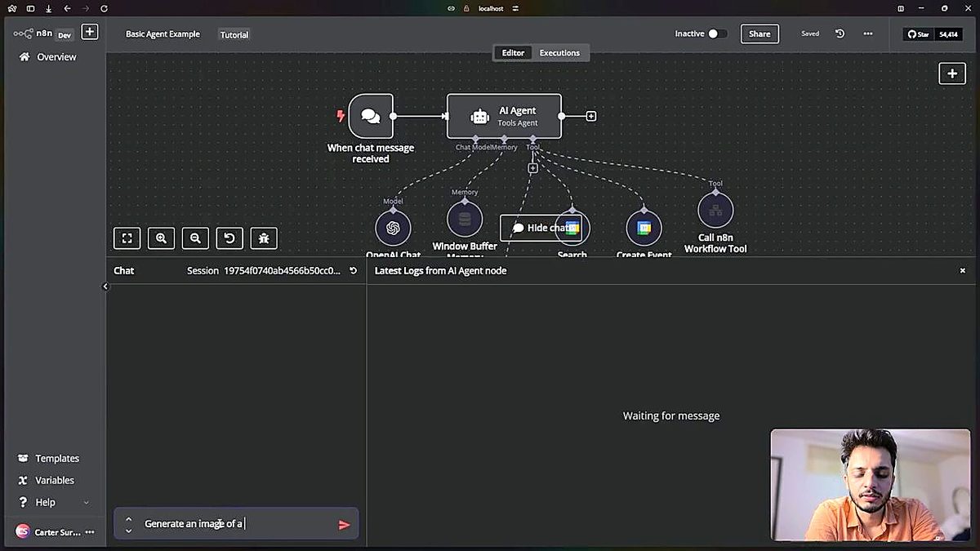Click the Saved status text

810,33
